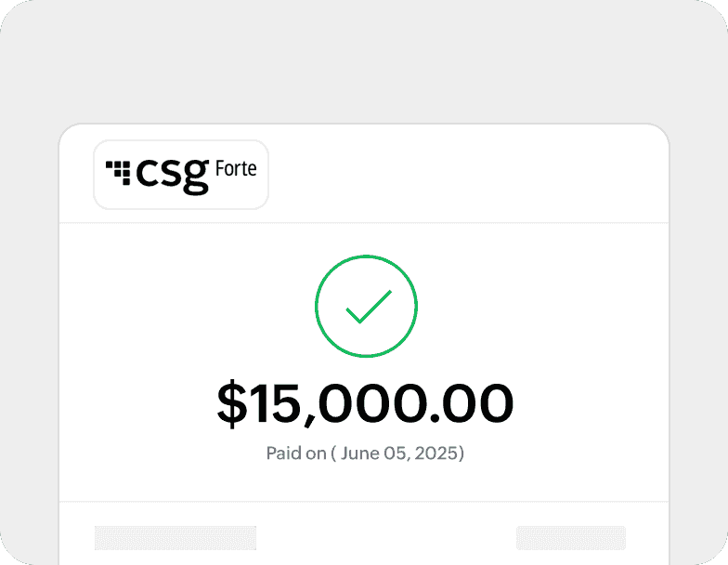The height and width of the screenshot is (565, 728).
Task: Click the left gray placeholder bar
Action: pyautogui.click(x=175, y=537)
